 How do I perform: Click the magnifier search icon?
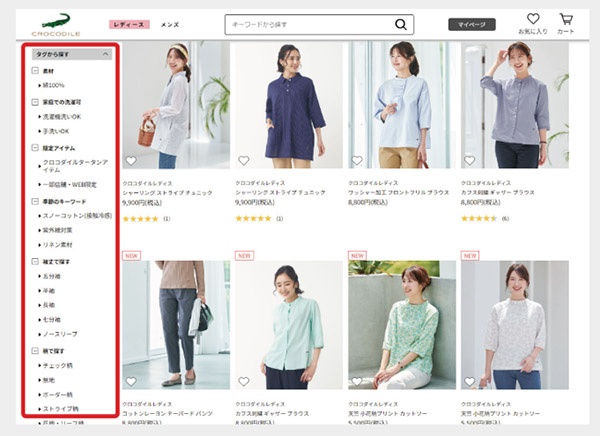(400, 24)
